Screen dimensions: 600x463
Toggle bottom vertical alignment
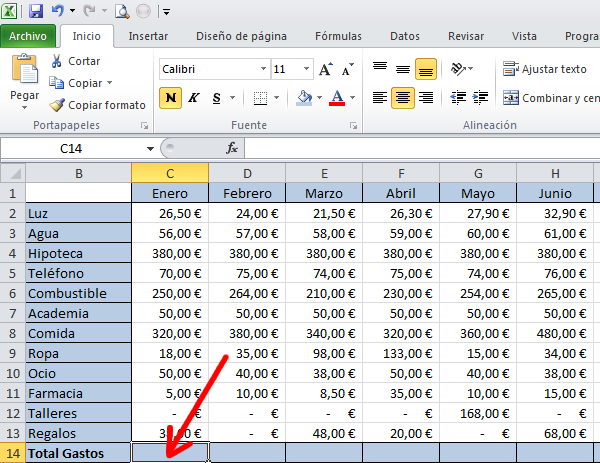tap(426, 69)
